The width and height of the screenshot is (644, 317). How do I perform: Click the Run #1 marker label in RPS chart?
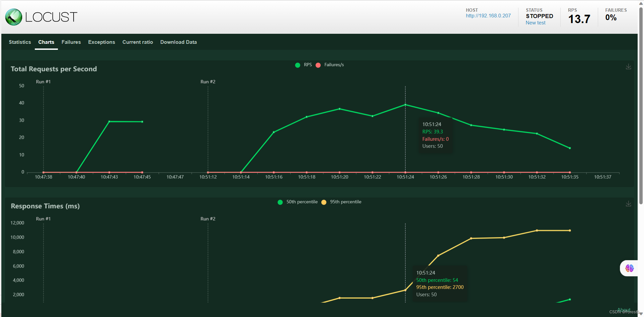43,82
